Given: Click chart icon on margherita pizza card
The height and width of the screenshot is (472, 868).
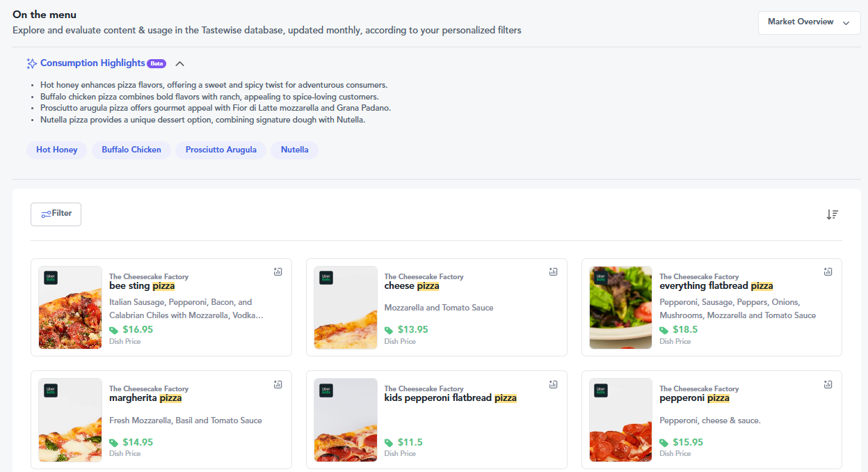Looking at the screenshot, I should click(278, 384).
